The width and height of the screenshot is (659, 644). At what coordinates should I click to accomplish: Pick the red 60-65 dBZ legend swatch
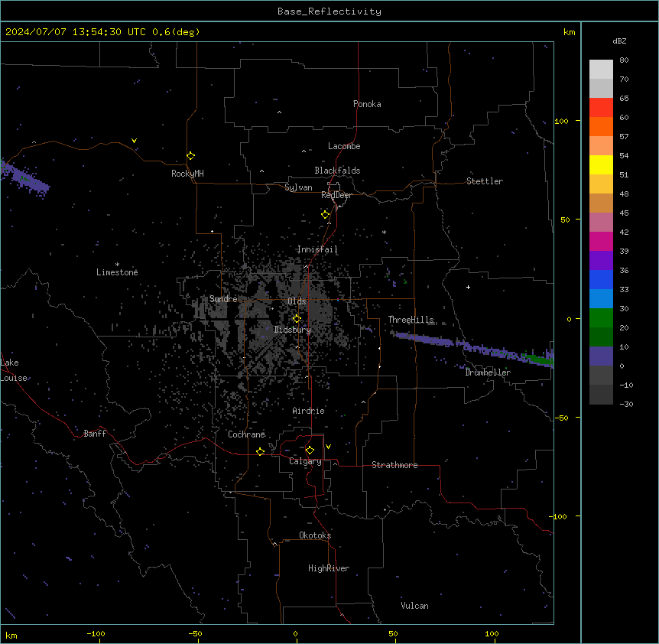[x=601, y=107]
